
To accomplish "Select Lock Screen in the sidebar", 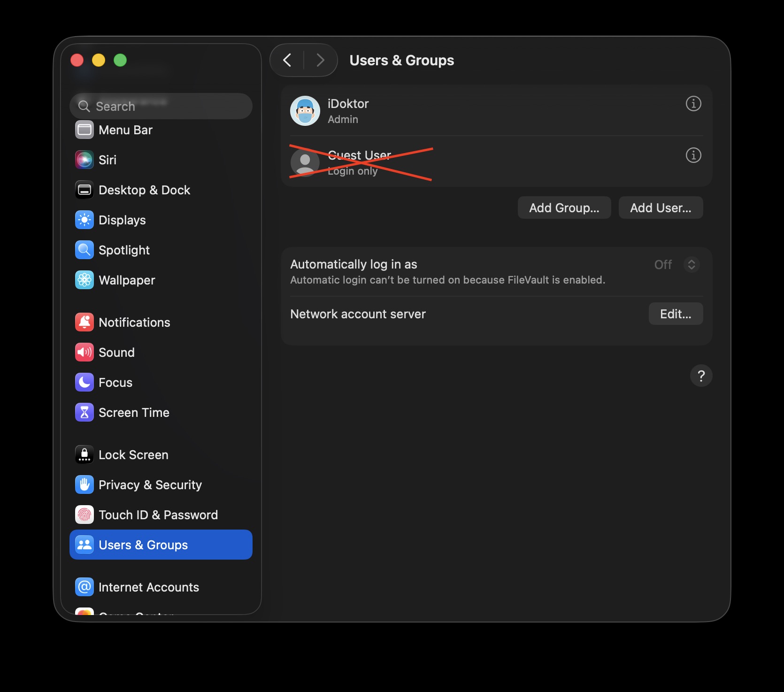I will 133,454.
